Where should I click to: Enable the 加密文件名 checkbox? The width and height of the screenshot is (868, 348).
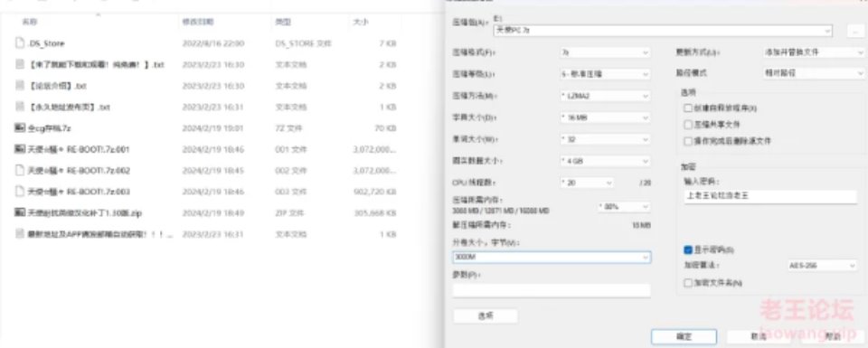point(688,283)
